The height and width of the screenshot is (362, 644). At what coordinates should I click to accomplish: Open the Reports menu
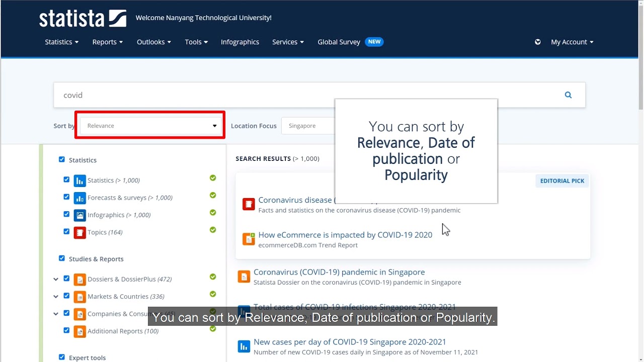point(108,42)
